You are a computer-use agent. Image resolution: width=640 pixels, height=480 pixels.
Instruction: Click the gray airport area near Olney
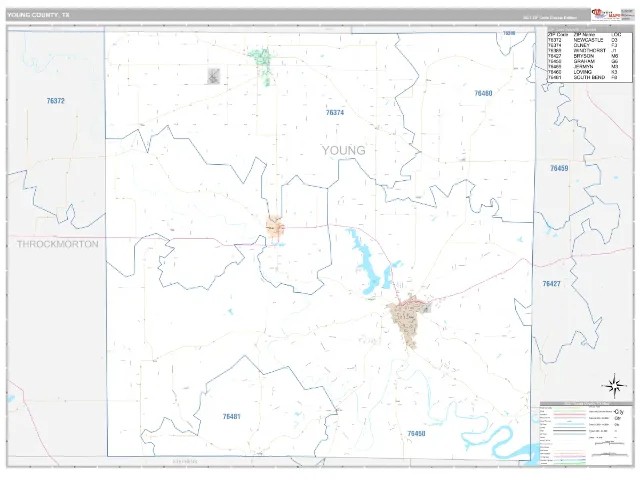[213, 76]
